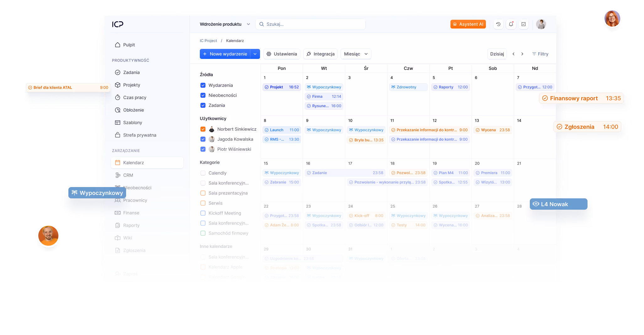
Task: Click the Asystent AI button
Action: (x=468, y=24)
